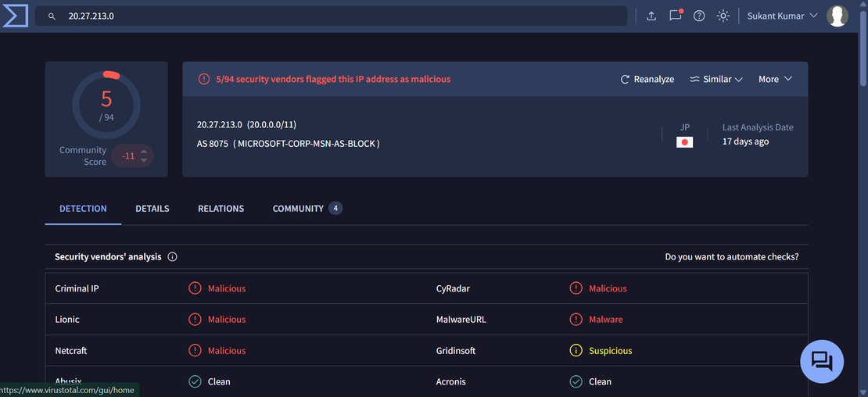Click the search magnifier icon
Image resolution: width=868 pixels, height=397 pixels.
click(52, 16)
